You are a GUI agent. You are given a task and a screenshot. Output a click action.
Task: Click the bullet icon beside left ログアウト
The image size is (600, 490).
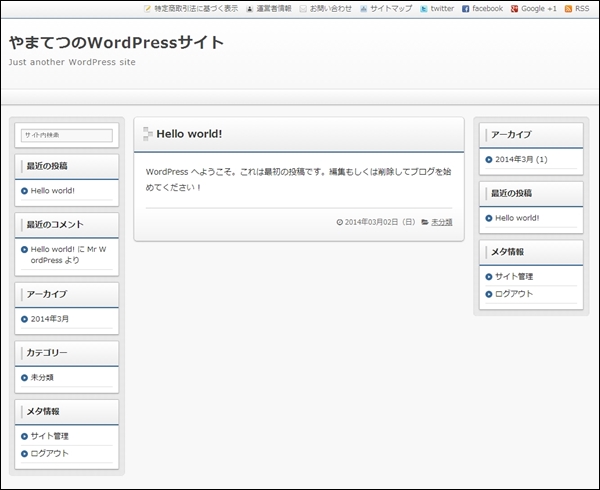pos(24,454)
